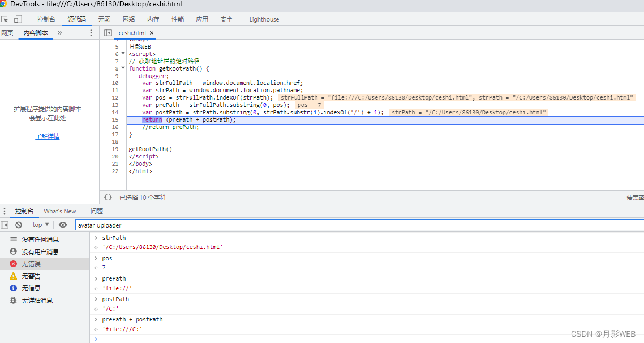Screen dimensions: 644x343
Task: Switch to the 内存 panel tab
Action: pos(153,19)
